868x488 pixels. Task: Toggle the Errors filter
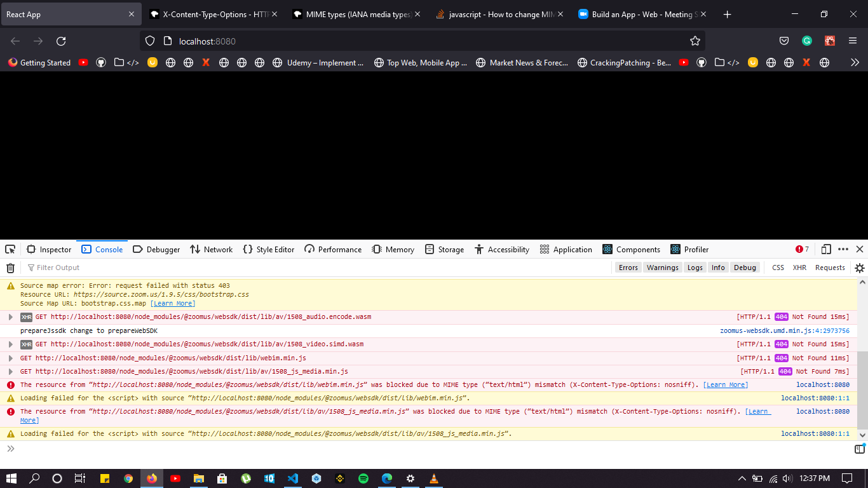(x=628, y=268)
